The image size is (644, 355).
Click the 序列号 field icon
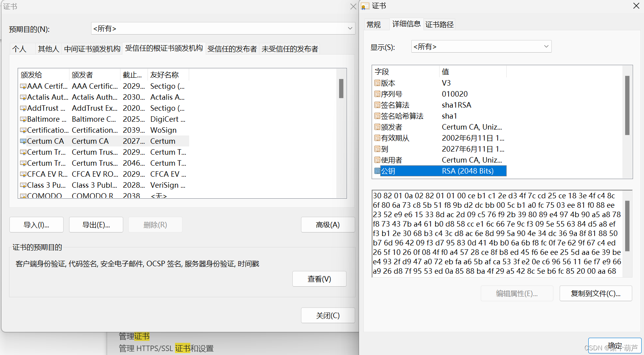377,94
